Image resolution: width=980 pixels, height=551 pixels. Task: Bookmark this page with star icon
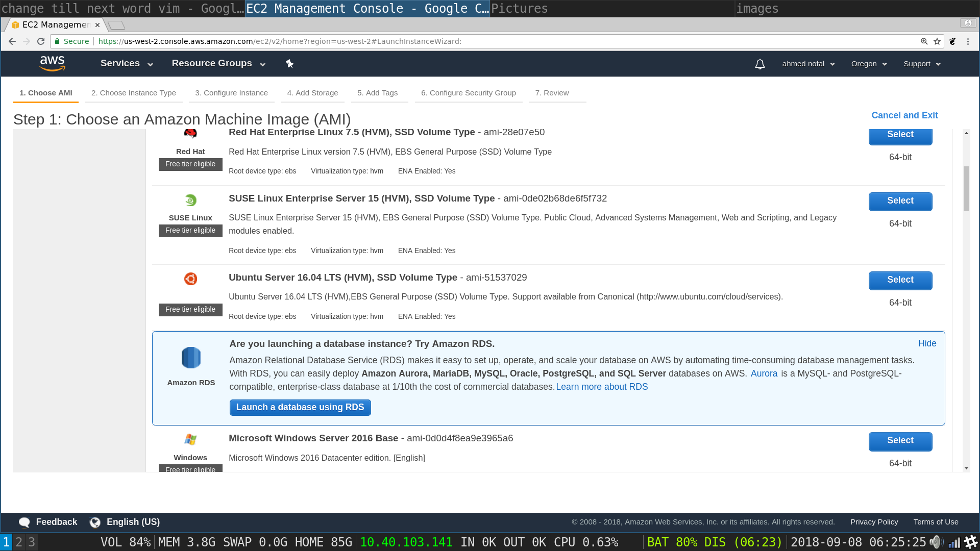coord(937,41)
